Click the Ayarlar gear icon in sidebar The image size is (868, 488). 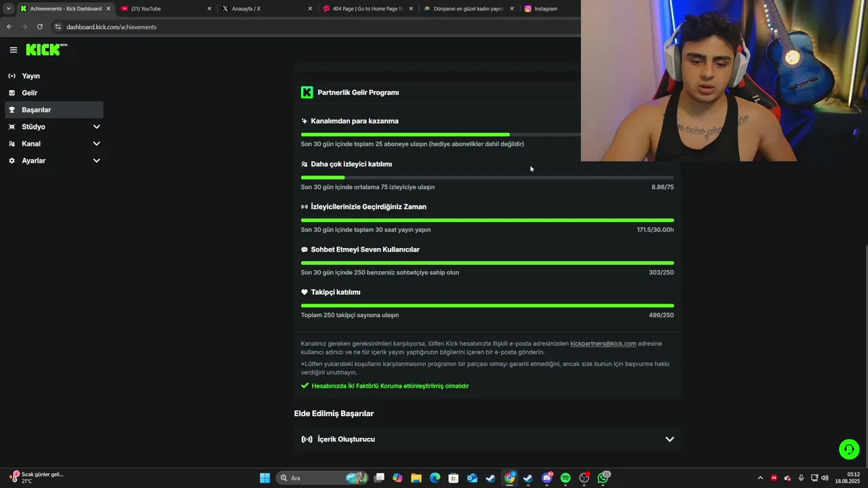[x=12, y=161]
